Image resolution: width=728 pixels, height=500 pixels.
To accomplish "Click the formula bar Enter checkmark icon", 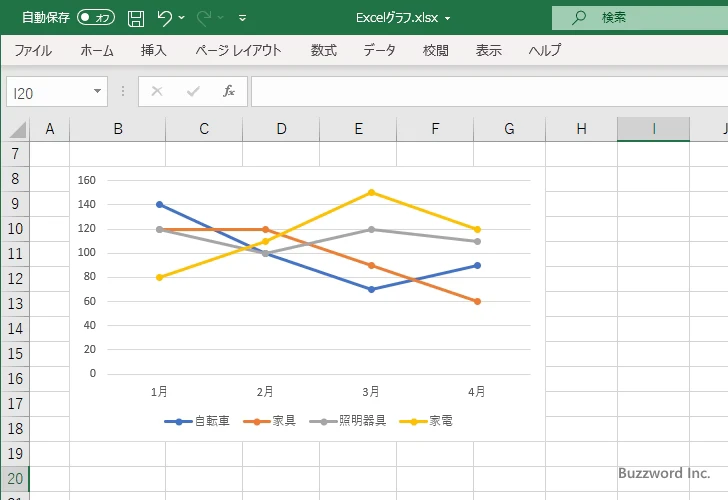I will (x=193, y=91).
